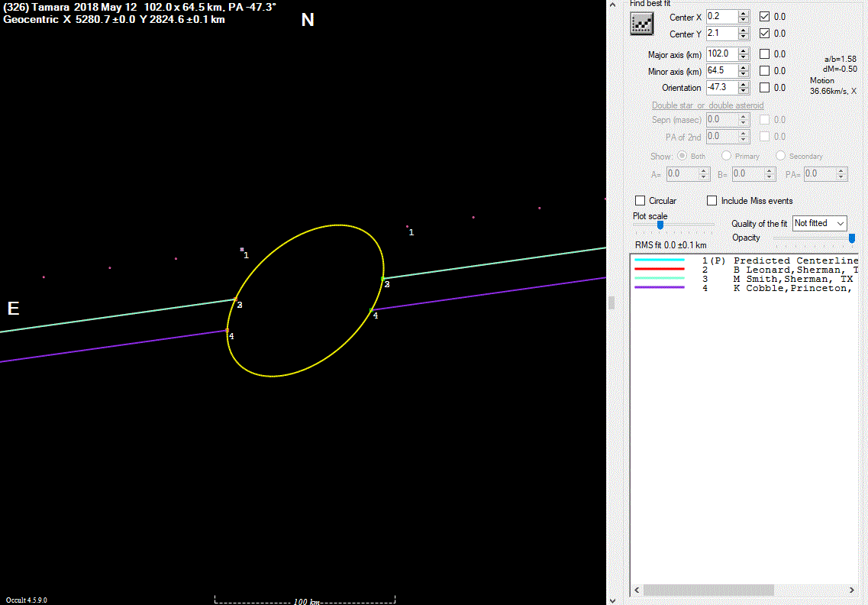Enable the Orientation fit checkbox
The image size is (868, 605).
[764, 88]
